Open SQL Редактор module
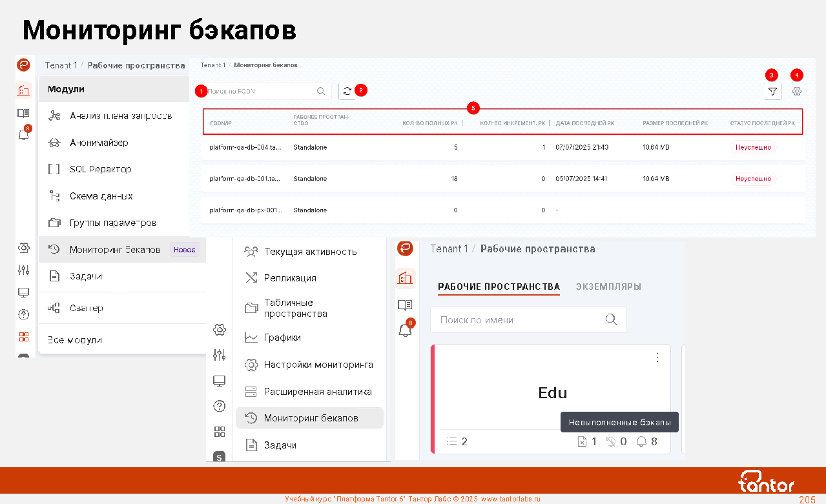This screenshot has width=826, height=504. 100,169
